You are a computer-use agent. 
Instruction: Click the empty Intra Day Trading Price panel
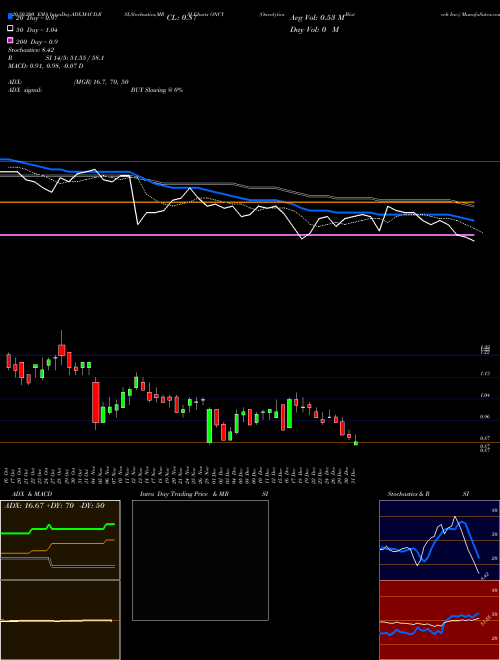click(x=200, y=560)
